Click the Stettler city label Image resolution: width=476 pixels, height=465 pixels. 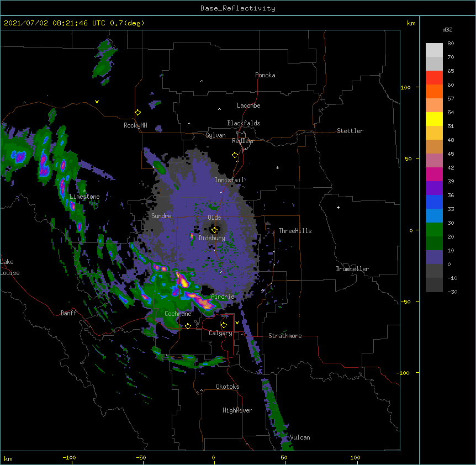[x=350, y=131]
